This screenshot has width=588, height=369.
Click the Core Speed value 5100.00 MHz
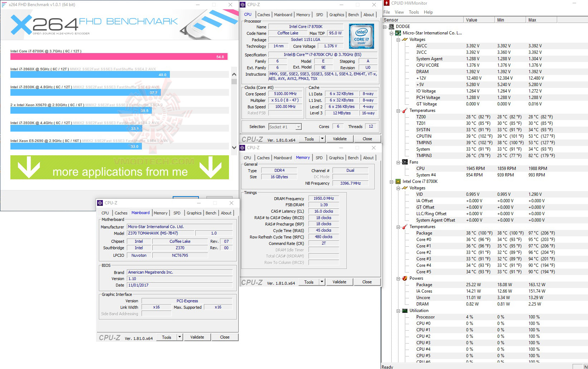click(x=285, y=94)
